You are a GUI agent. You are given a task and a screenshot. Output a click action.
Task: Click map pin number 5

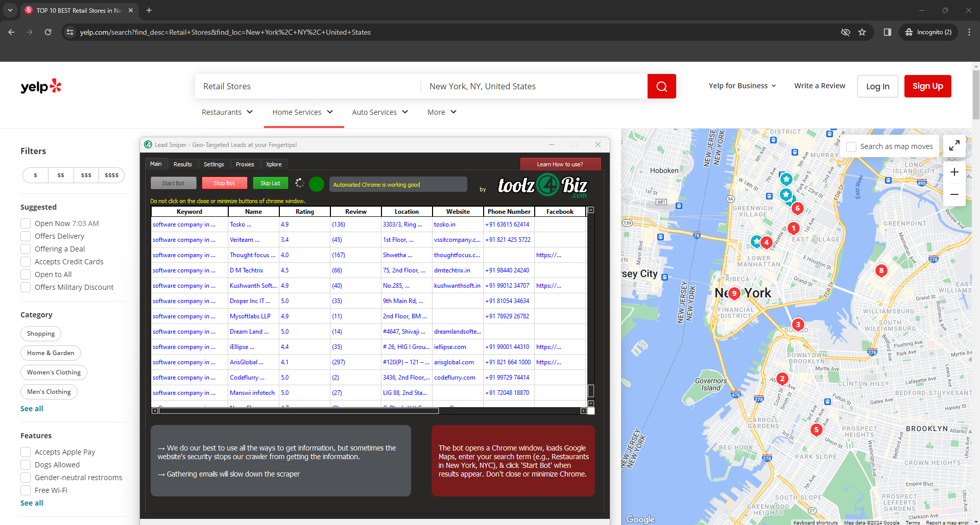pyautogui.click(x=816, y=430)
